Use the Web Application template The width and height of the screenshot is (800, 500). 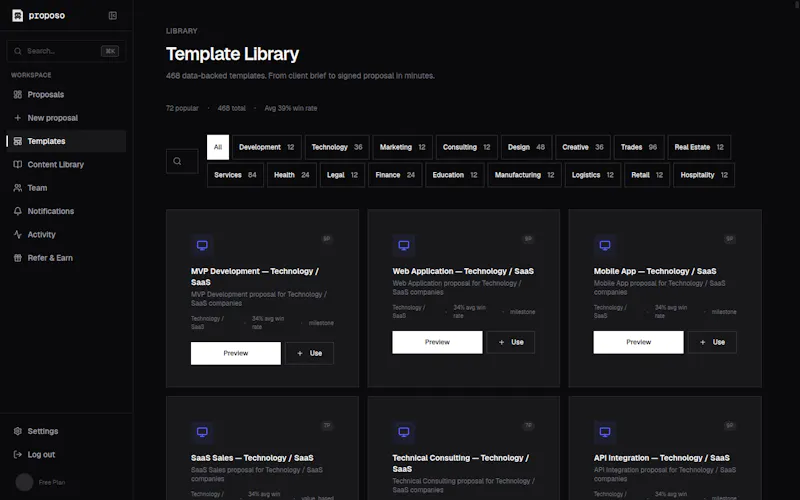click(511, 342)
